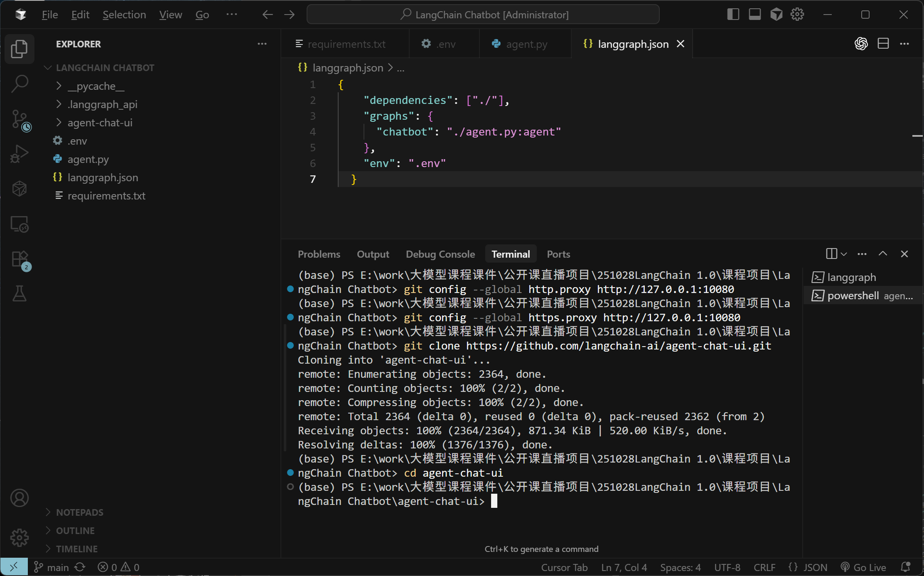Click the main branch in status bar
The width and height of the screenshot is (924, 576).
(x=52, y=567)
